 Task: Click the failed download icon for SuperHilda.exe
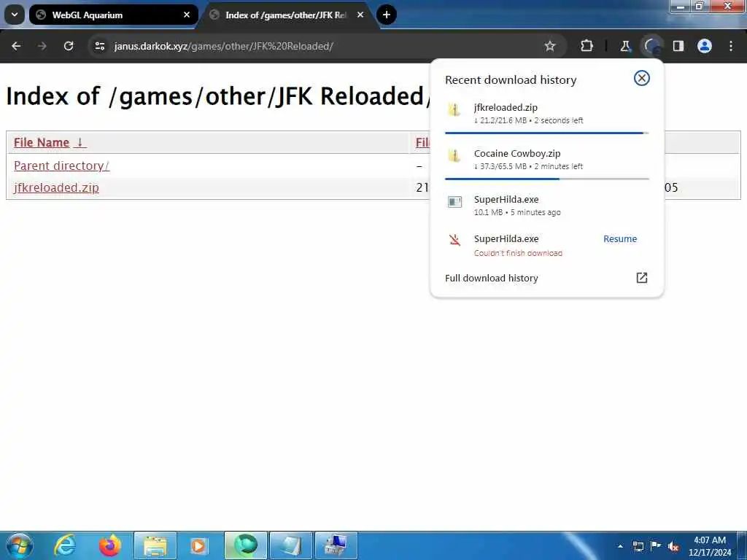click(x=454, y=239)
